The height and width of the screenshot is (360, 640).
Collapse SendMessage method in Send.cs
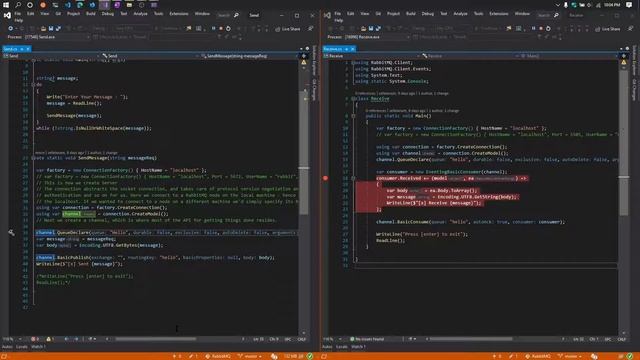33,158
